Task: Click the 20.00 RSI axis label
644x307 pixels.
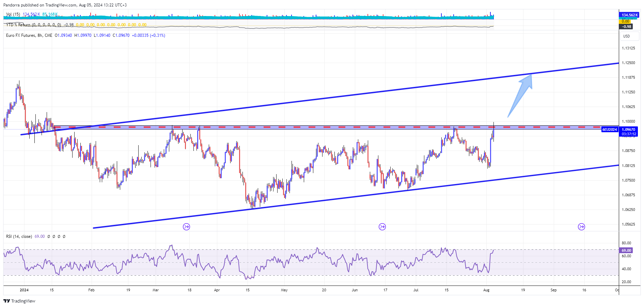Action: (626, 282)
